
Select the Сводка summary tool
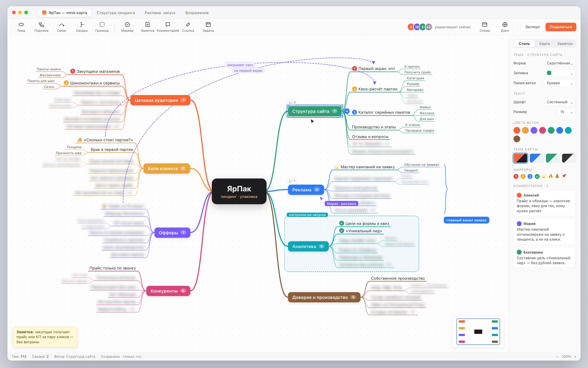pyautogui.click(x=82, y=27)
